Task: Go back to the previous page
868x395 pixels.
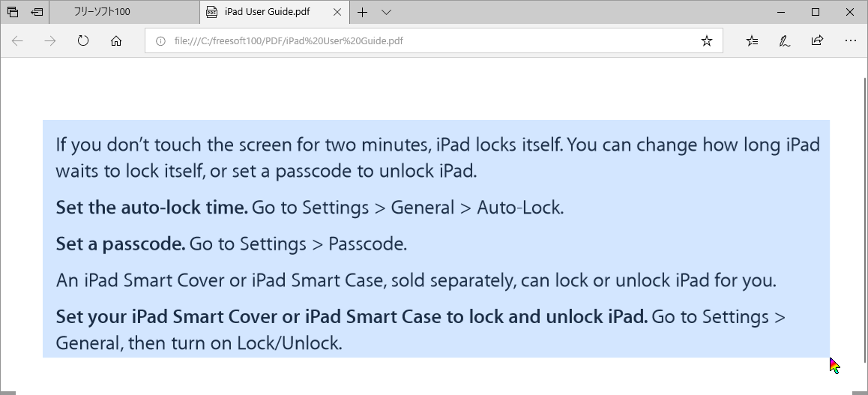Action: pos(18,40)
